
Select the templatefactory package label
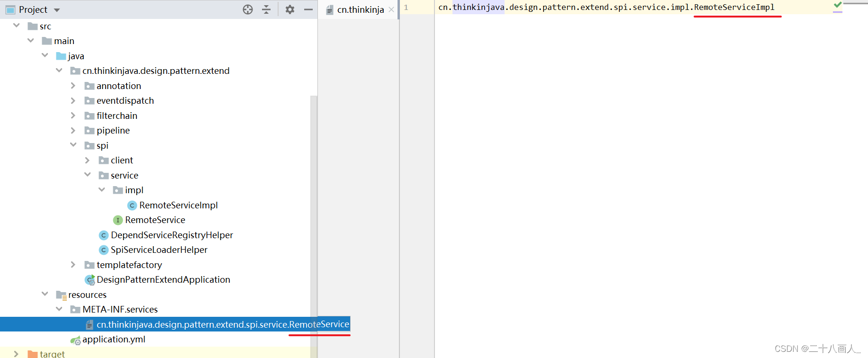pos(129,265)
